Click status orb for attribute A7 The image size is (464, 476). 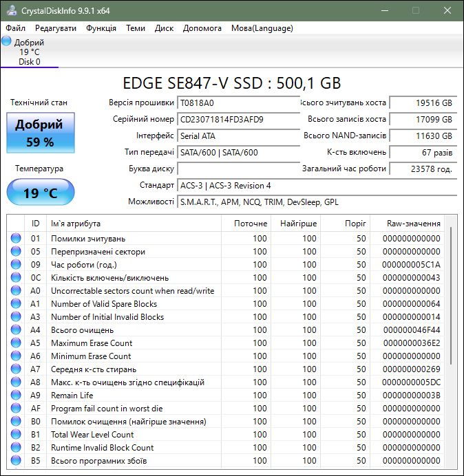click(16, 369)
